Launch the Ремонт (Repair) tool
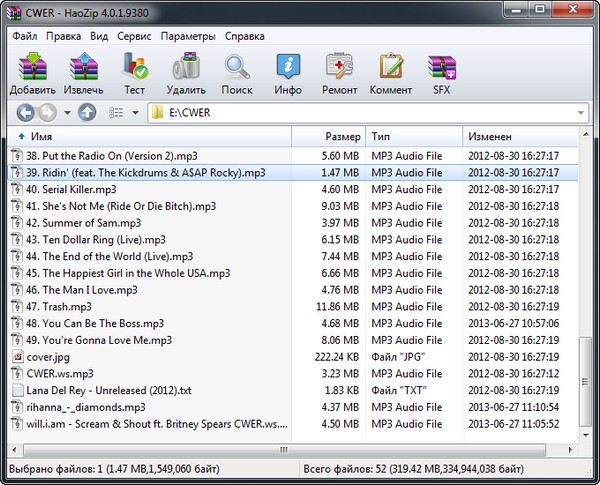Screen dimensions: 600x485 (339, 73)
